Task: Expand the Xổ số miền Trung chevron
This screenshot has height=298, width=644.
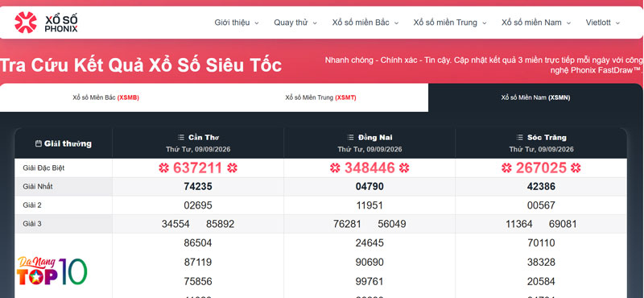Action: pos(485,23)
